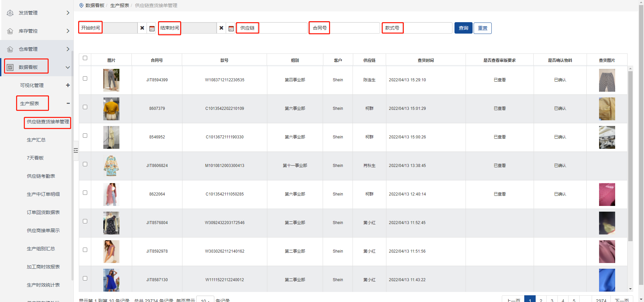
Task: Go to 供应链考勤表 menu item
Action: coord(41,176)
